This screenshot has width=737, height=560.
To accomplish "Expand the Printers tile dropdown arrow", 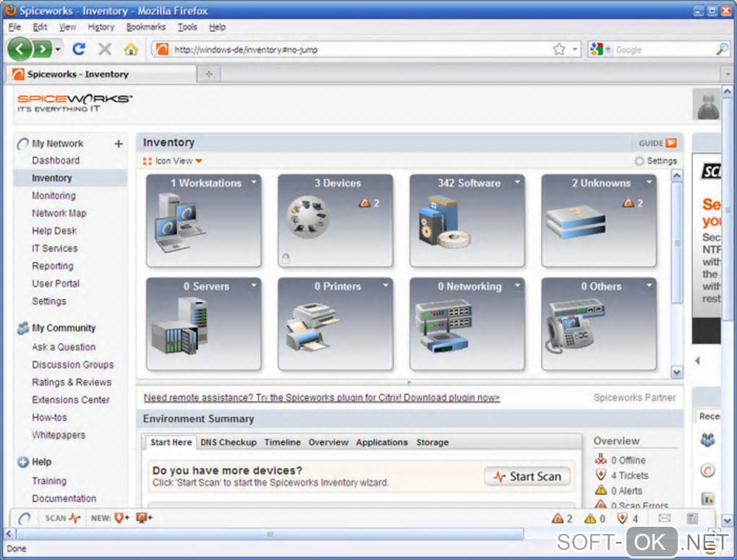I will coord(385,285).
